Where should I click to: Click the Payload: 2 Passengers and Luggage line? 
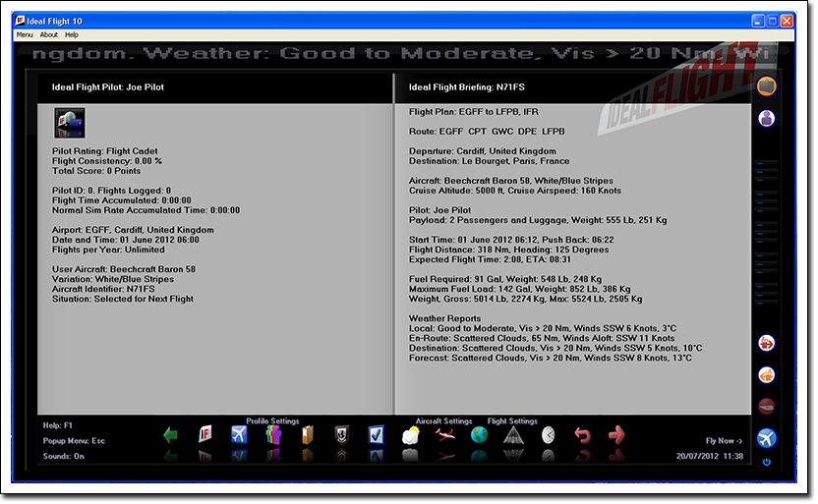538,220
